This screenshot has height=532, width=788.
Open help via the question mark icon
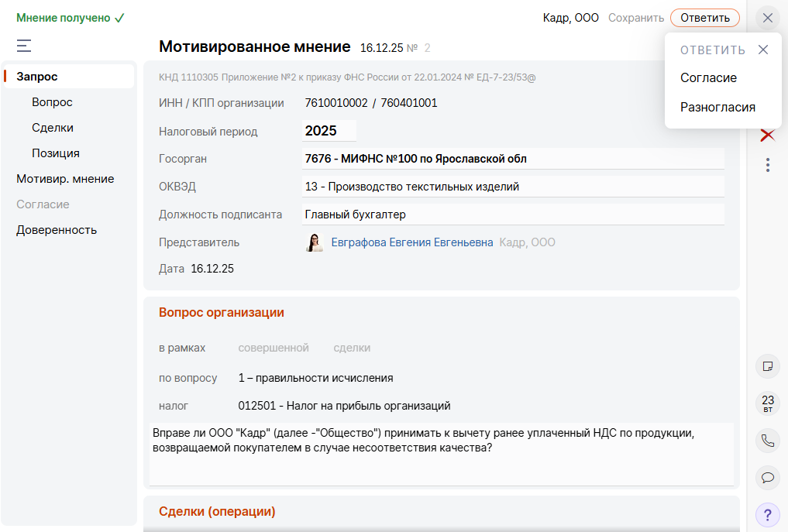tap(768, 514)
